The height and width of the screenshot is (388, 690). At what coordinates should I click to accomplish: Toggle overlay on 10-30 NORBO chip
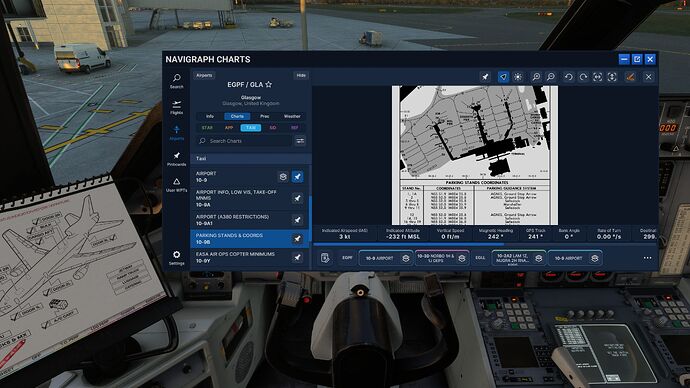click(462, 258)
